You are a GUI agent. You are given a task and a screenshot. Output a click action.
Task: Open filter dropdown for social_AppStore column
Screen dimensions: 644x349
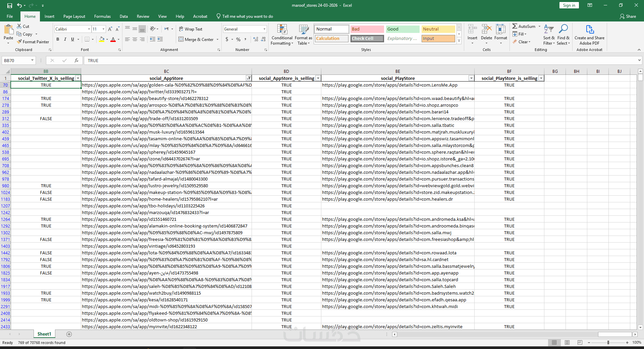pos(249,78)
